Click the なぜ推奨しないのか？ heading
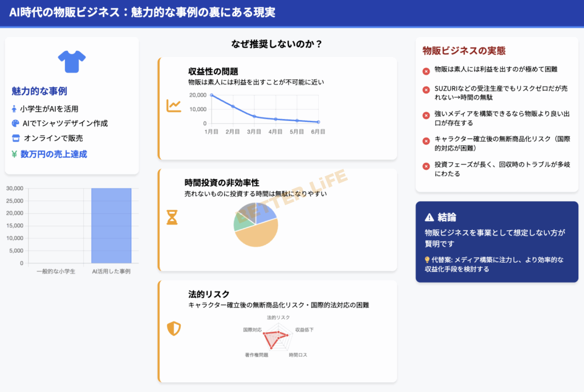The height and width of the screenshot is (392, 584). click(277, 44)
